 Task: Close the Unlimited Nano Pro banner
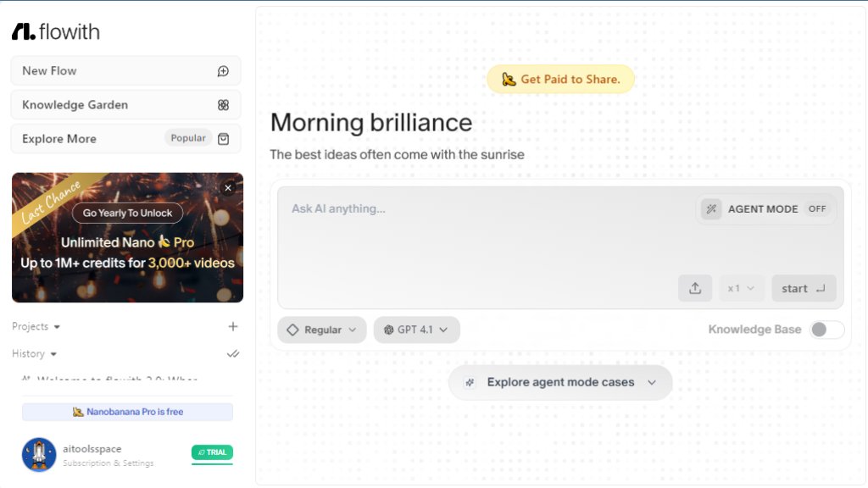tap(227, 188)
